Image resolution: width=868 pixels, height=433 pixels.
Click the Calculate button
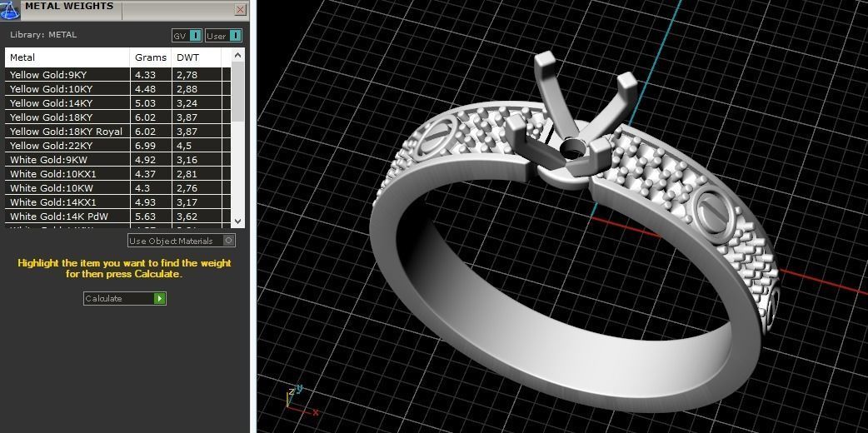[x=125, y=298]
